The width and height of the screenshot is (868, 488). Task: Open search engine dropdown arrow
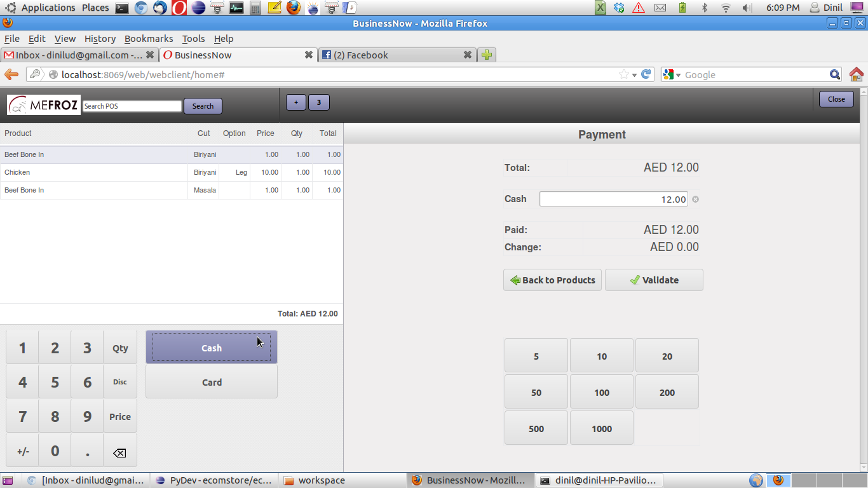[x=678, y=75]
